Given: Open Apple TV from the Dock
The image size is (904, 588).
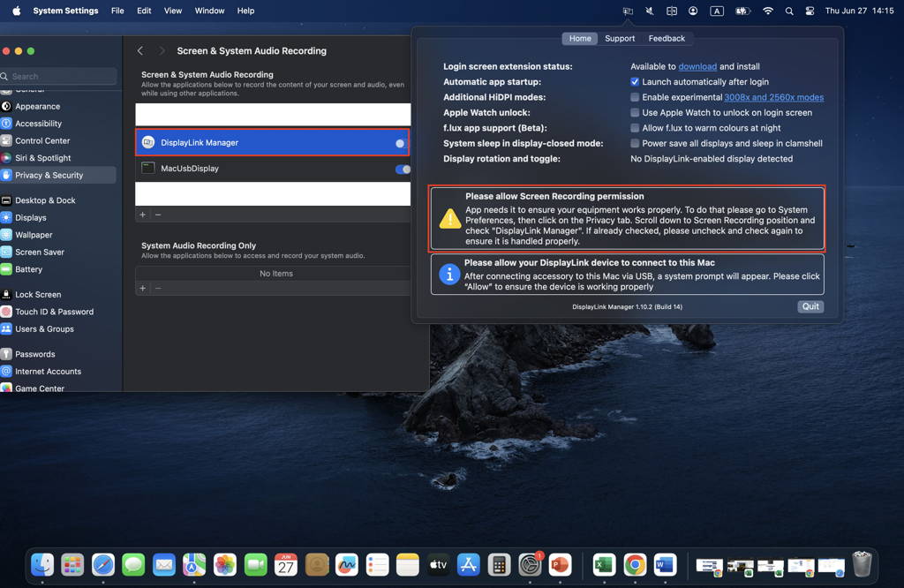Looking at the screenshot, I should (x=438, y=565).
